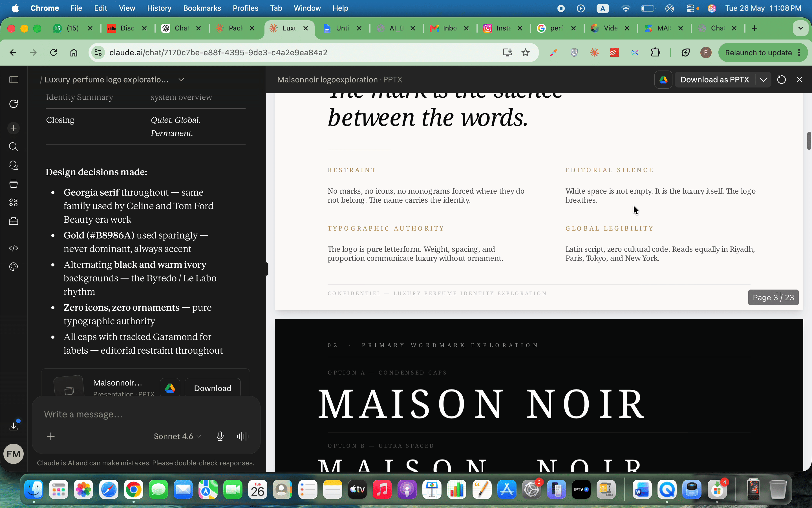Save Maisonnoir file card to Google Drive
The height and width of the screenshot is (508, 812).
point(170,388)
